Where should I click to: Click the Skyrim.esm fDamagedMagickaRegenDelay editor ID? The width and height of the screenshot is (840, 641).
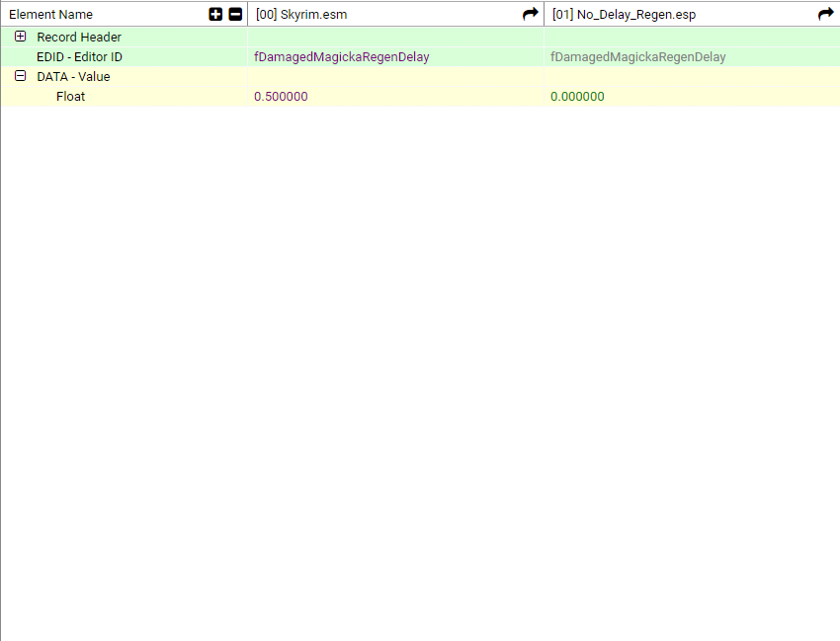point(342,57)
